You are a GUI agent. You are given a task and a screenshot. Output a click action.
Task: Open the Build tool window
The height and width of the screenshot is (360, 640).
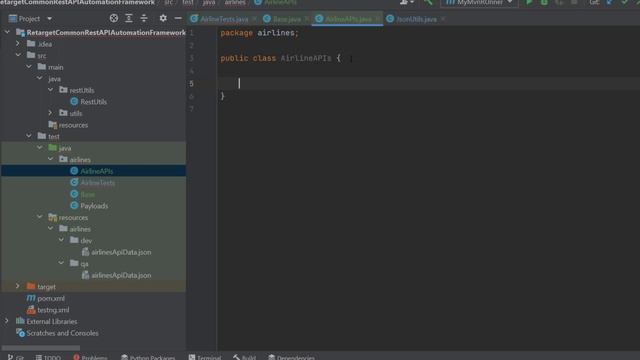244,357
